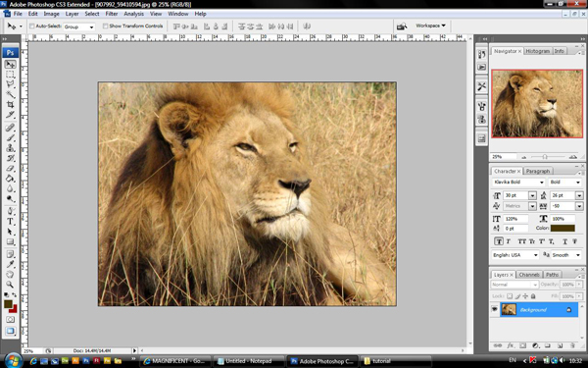
Task: Enable Show Transform Controls checkbox
Action: coord(105,26)
